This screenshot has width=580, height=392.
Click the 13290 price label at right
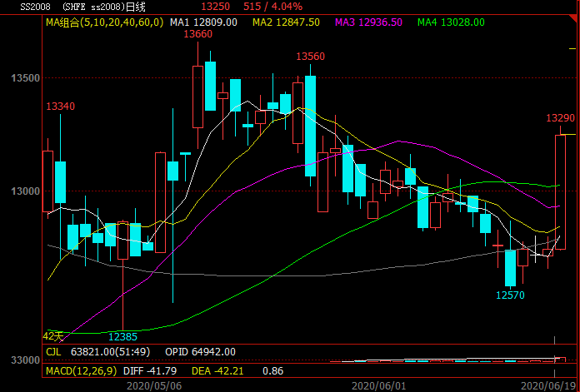click(x=561, y=118)
